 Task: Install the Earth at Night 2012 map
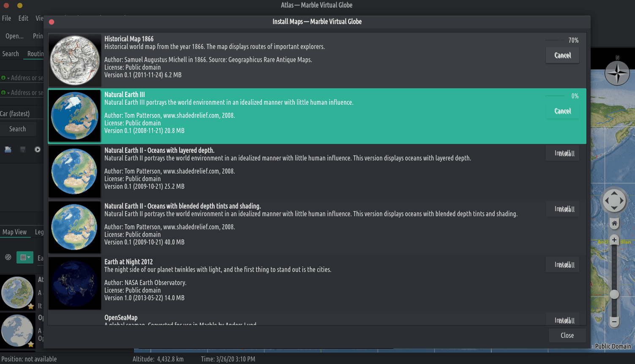(x=562, y=265)
